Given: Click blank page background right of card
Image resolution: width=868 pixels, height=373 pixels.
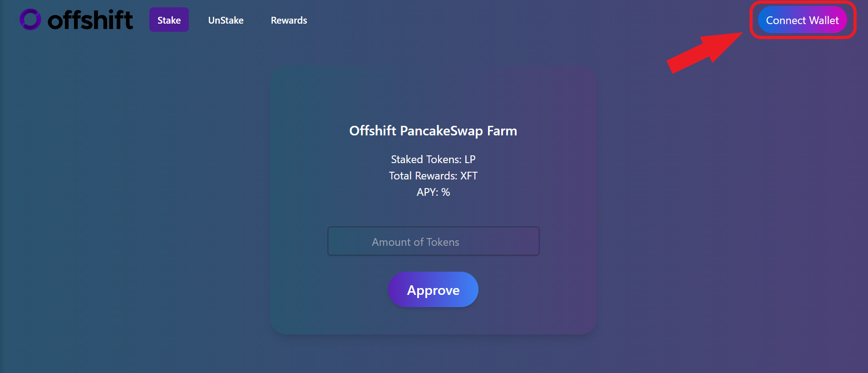Looking at the screenshot, I should [731, 204].
